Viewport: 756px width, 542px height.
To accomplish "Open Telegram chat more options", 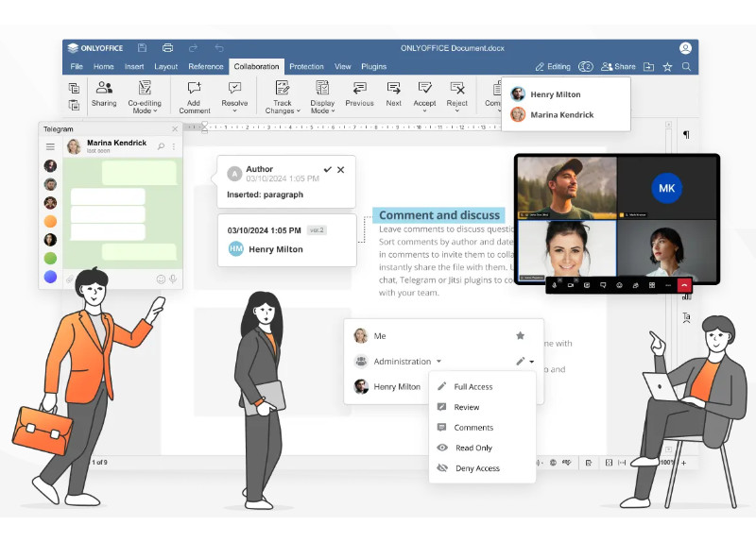I will tap(174, 146).
